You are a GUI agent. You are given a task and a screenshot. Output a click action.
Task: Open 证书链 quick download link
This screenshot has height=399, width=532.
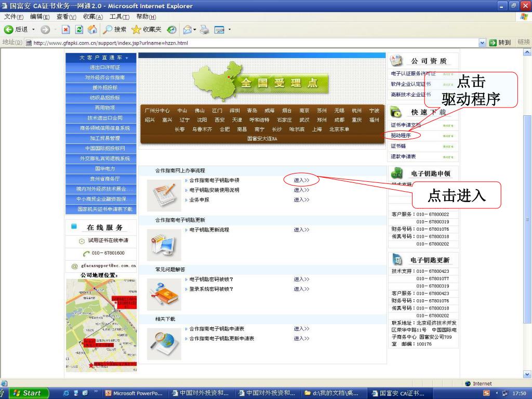pyautogui.click(x=398, y=146)
